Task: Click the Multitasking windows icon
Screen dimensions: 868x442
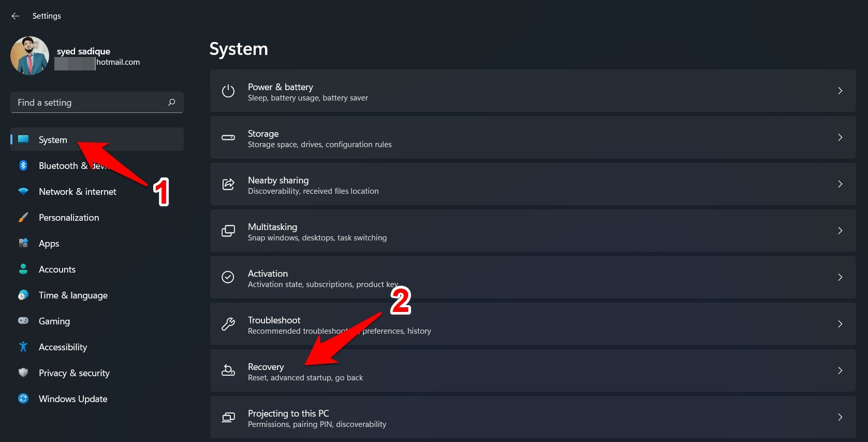Action: [x=228, y=231]
